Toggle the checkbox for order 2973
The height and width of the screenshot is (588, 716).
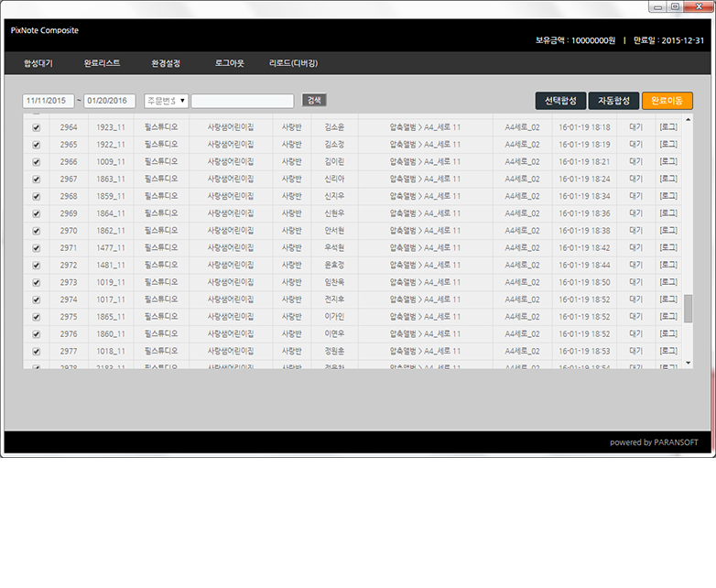(36, 282)
